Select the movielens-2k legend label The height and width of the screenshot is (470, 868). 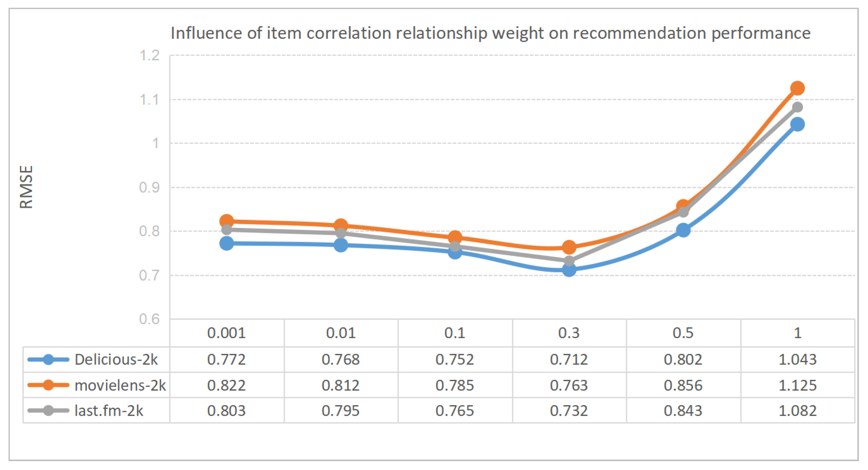point(120,385)
